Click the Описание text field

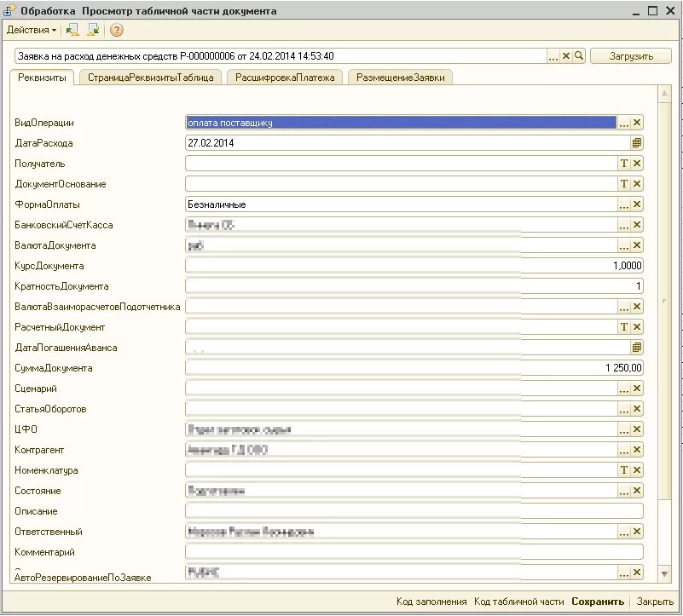[414, 511]
